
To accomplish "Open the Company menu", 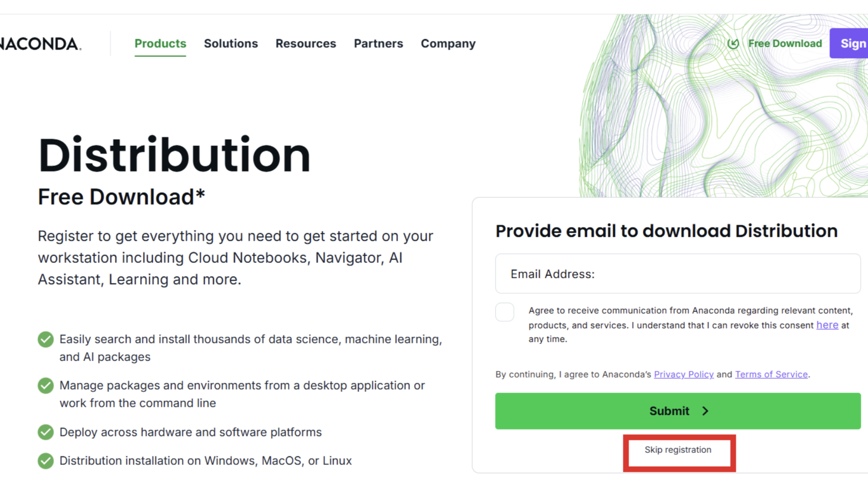I will click(x=448, y=43).
